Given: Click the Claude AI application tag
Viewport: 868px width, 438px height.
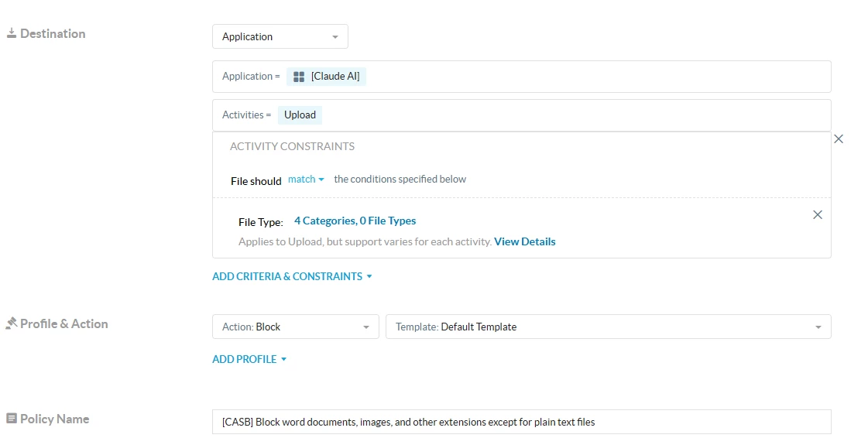Looking at the screenshot, I should click(326, 77).
